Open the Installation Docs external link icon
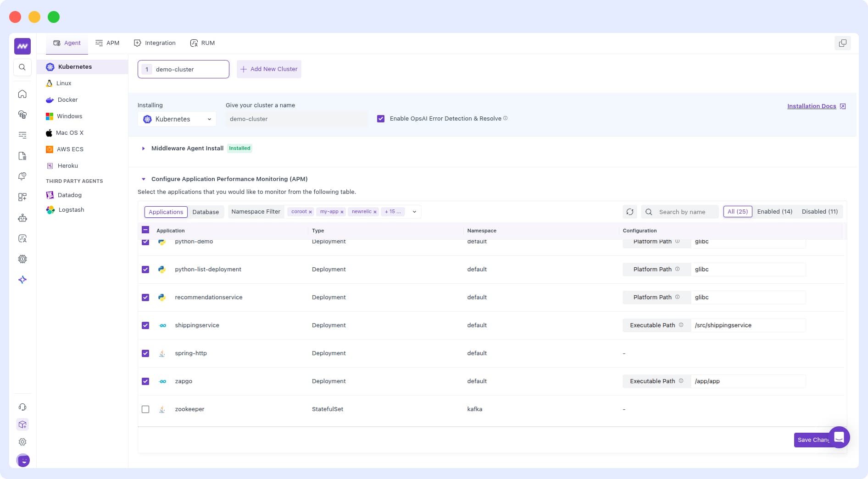Screen dimensions: 868x479 [843, 106]
